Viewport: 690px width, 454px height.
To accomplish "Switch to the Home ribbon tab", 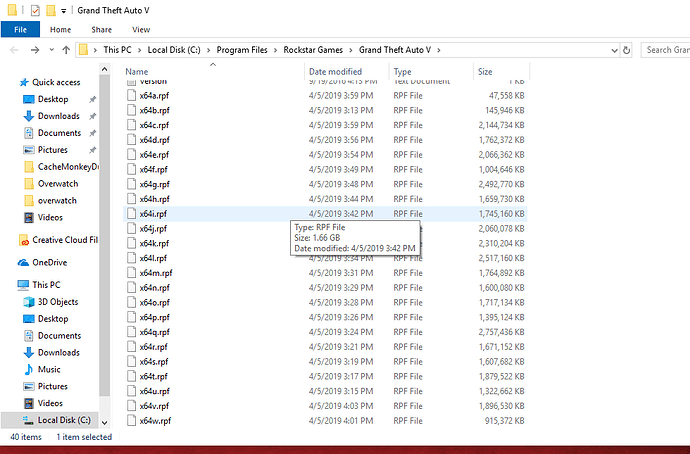I will pyautogui.click(x=60, y=29).
